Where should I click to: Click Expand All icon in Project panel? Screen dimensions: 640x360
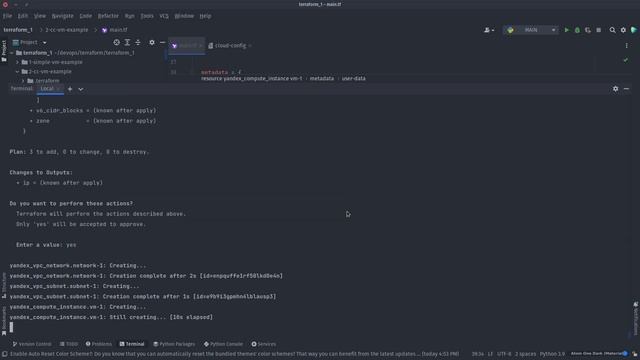click(127, 42)
